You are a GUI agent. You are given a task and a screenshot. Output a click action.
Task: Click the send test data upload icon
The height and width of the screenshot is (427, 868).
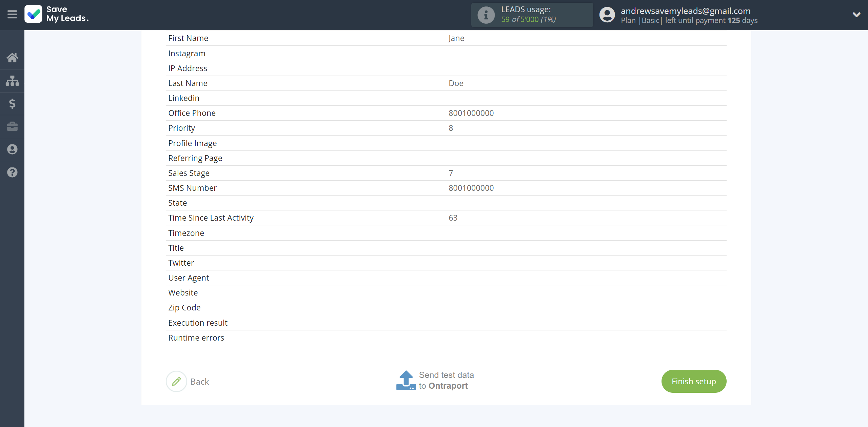(406, 380)
